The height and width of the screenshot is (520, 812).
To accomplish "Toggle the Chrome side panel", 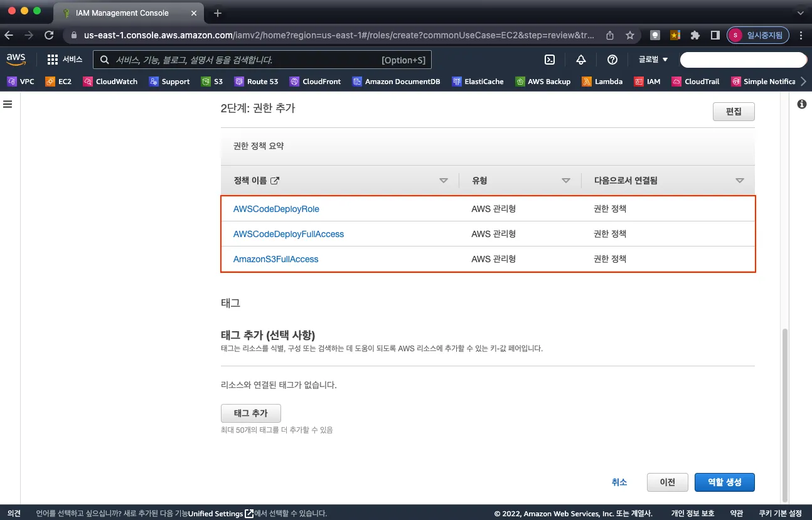I will click(x=715, y=35).
